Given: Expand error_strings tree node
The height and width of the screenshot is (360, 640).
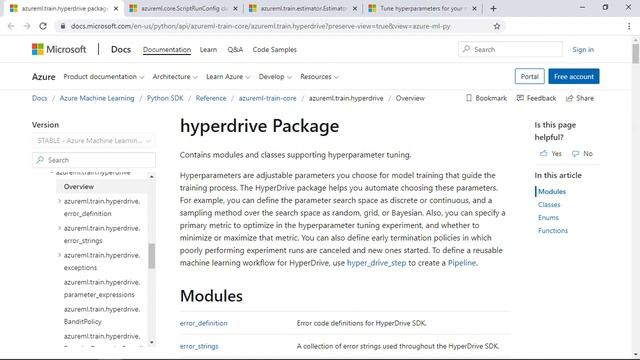Looking at the screenshot, I should pyautogui.click(x=60, y=228).
